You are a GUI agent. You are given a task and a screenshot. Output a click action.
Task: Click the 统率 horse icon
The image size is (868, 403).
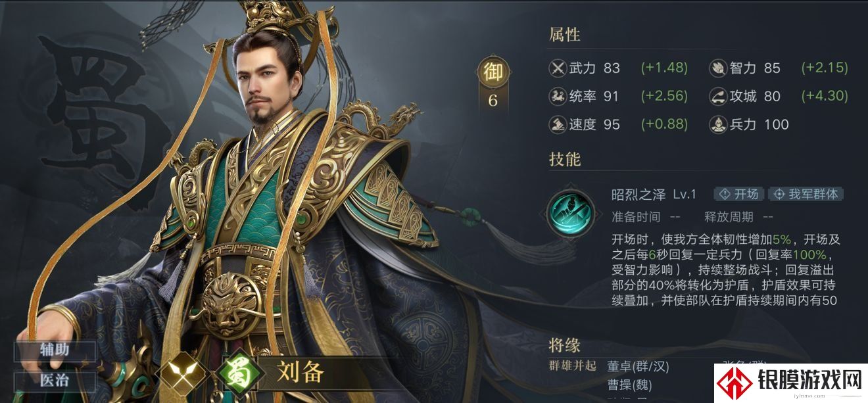tap(558, 96)
